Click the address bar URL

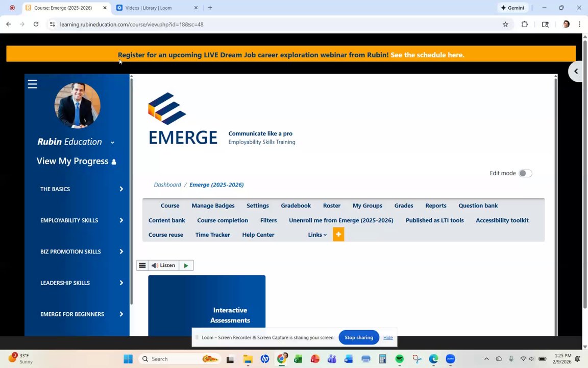[132, 25]
